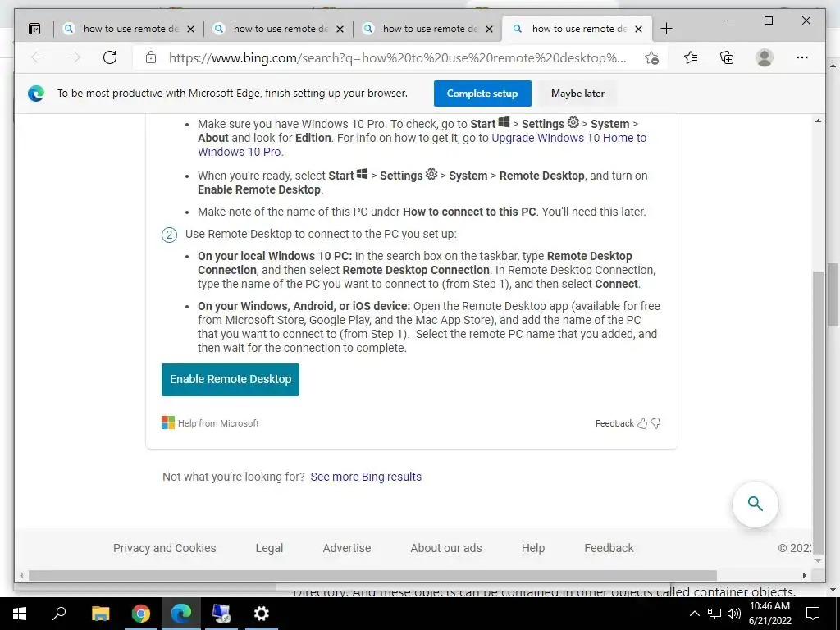
Task: Close the third remote desktop search tab
Action: (x=489, y=29)
